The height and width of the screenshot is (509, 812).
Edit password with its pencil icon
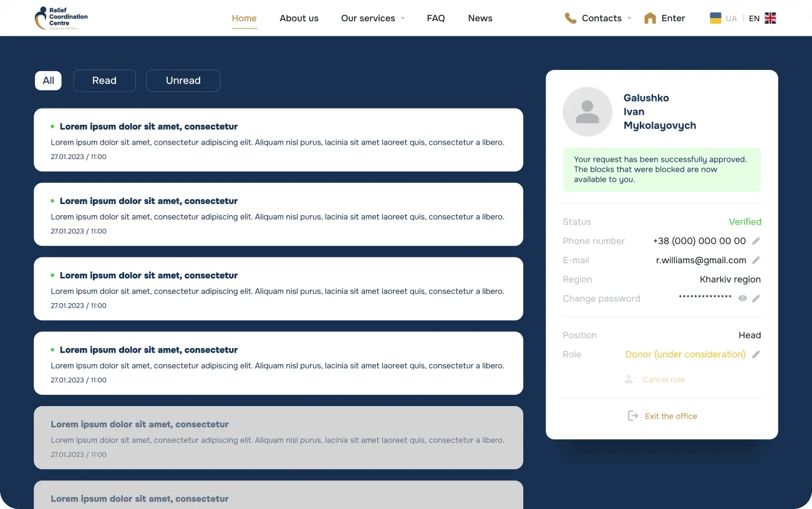coord(756,298)
